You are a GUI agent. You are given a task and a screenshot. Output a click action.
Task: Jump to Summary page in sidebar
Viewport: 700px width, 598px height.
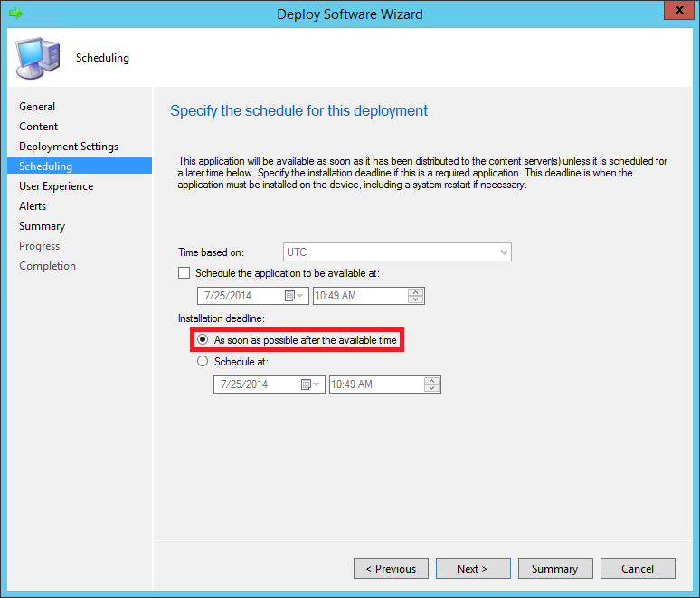coord(42,226)
